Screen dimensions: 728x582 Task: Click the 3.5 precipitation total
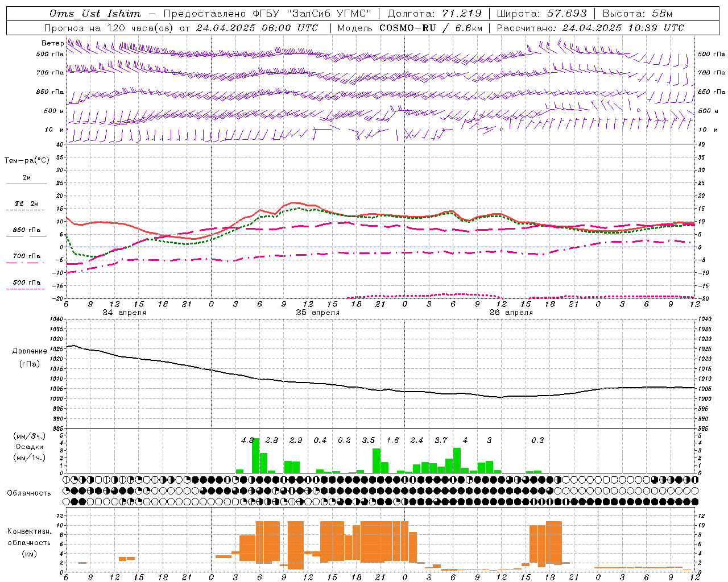click(x=369, y=440)
